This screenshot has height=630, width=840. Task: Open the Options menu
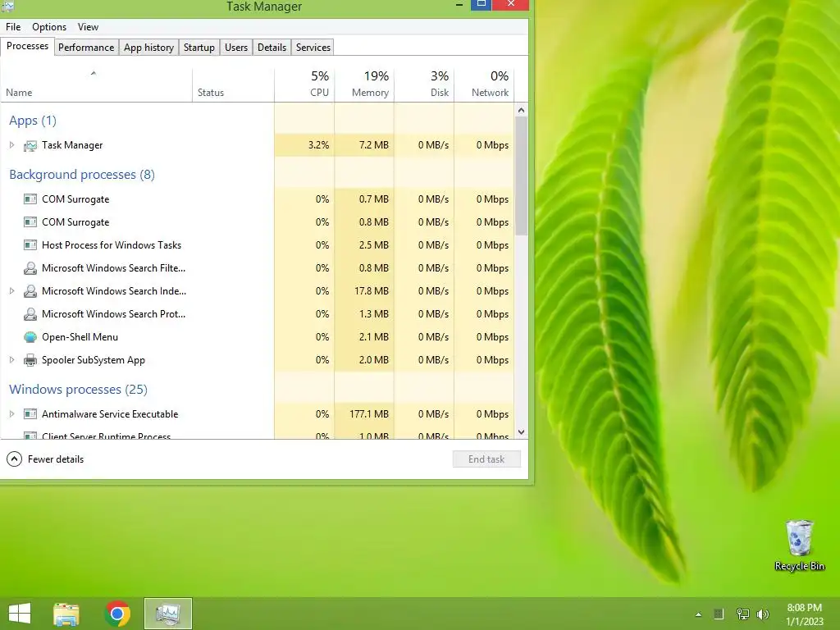[49, 27]
